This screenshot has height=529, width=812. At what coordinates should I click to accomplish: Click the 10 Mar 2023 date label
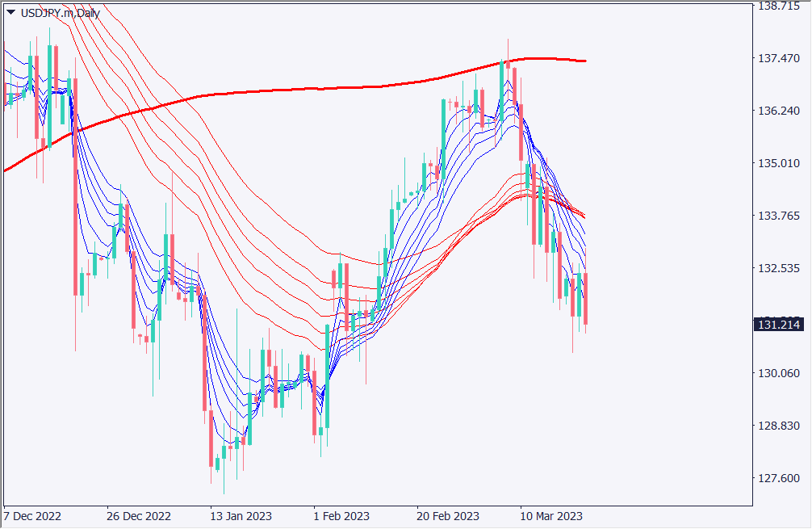pos(550,516)
